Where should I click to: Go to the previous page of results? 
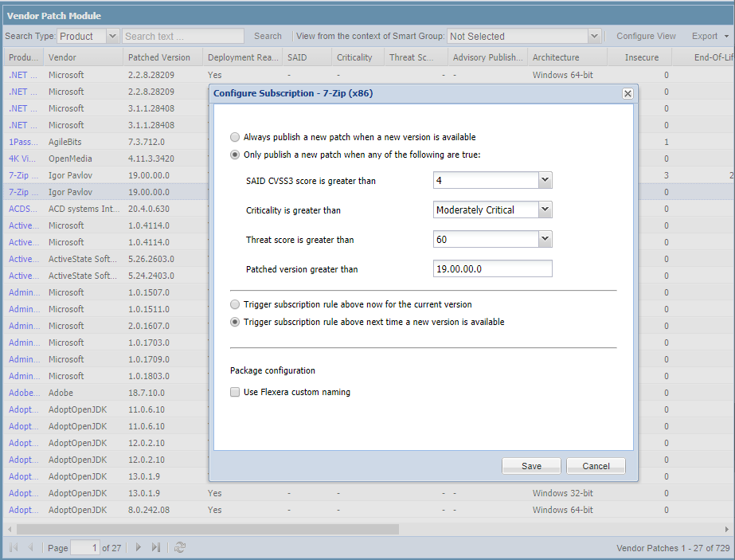pyautogui.click(x=29, y=547)
